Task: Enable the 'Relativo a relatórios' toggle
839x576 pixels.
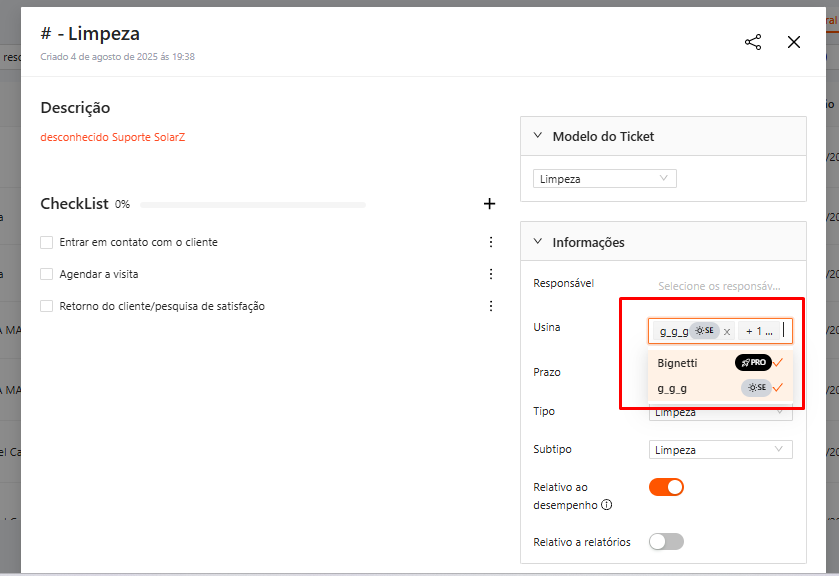Action: (666, 541)
